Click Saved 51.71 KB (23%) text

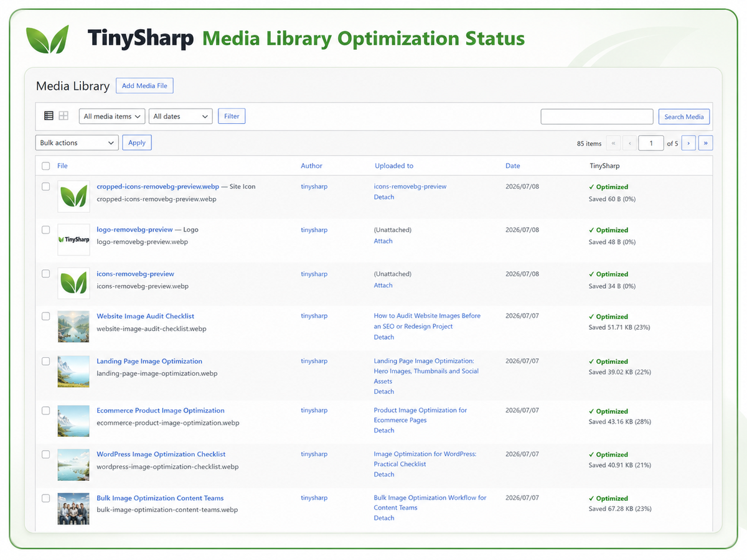coord(619,327)
